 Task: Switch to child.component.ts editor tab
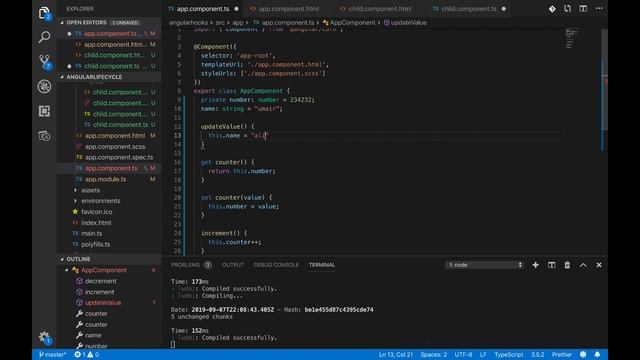469,9
